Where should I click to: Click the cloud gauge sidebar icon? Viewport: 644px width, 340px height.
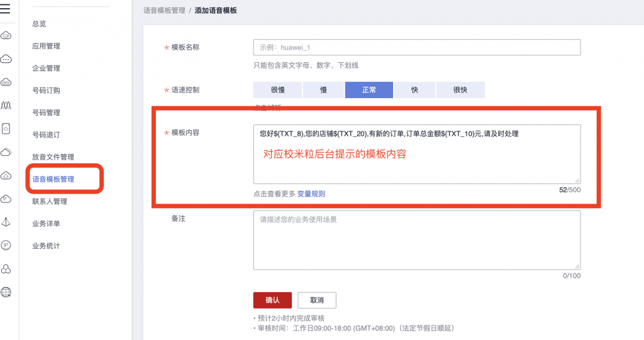click(6, 199)
